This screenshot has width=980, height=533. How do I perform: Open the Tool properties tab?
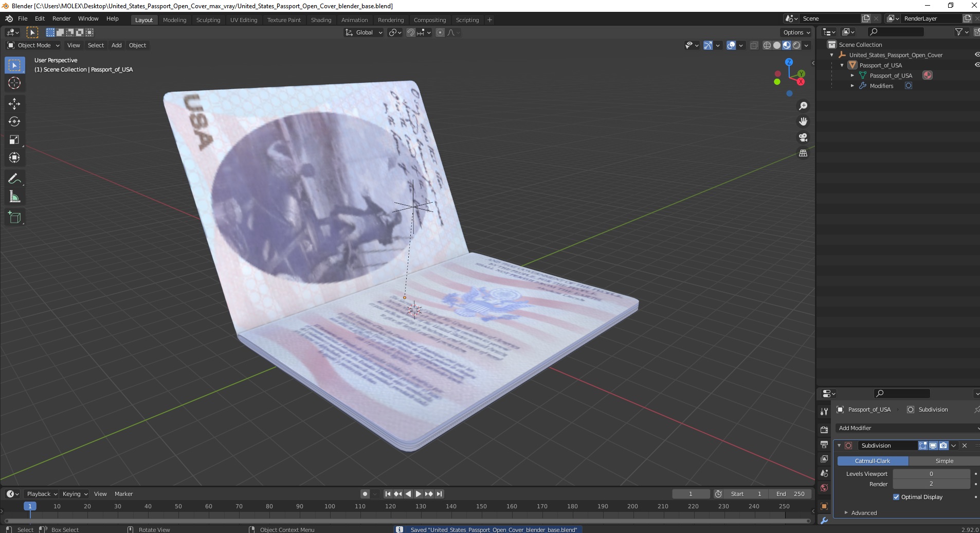824,411
